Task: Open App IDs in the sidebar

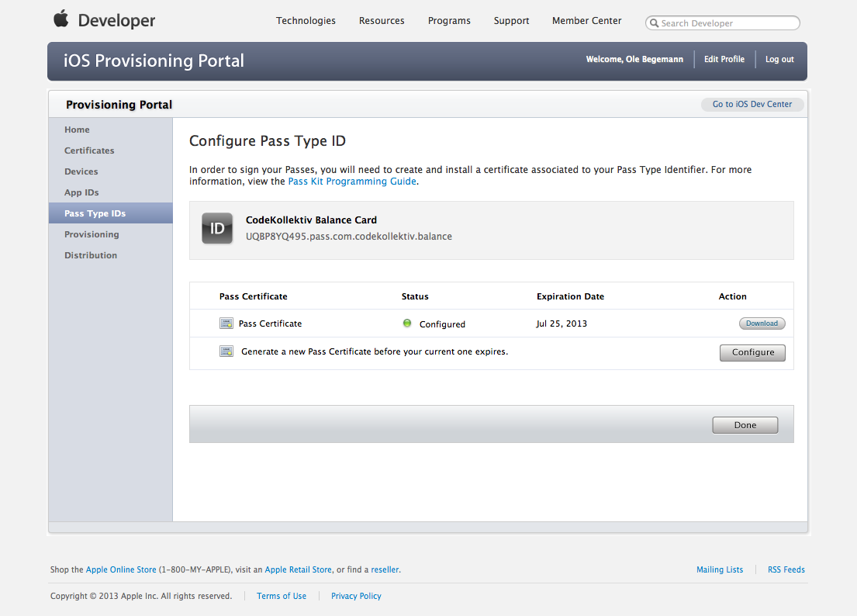Action: click(81, 192)
